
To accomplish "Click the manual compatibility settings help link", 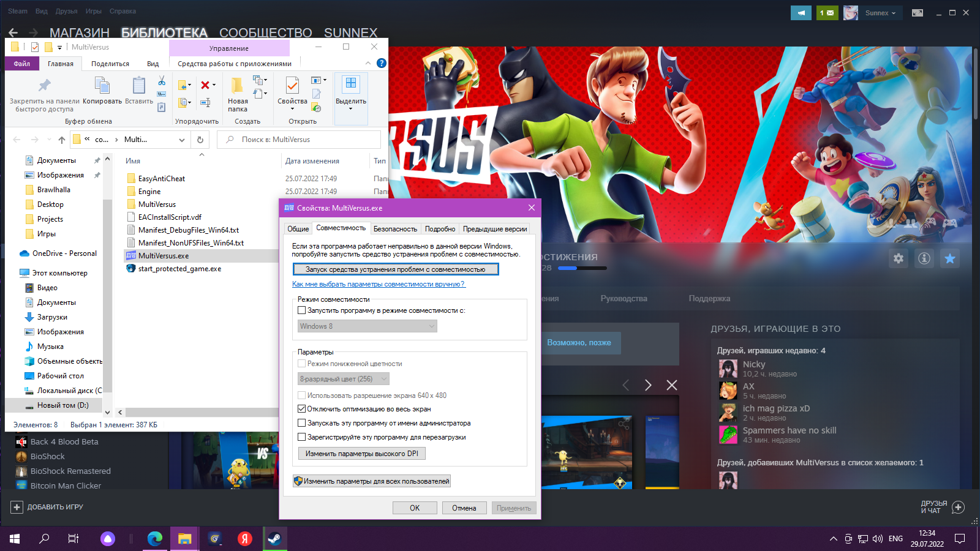I will click(x=379, y=284).
